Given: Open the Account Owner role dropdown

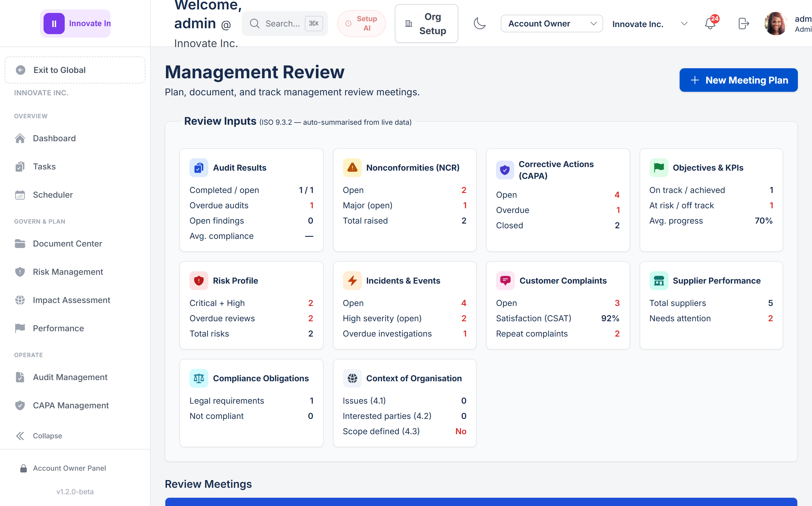Looking at the screenshot, I should pos(552,24).
